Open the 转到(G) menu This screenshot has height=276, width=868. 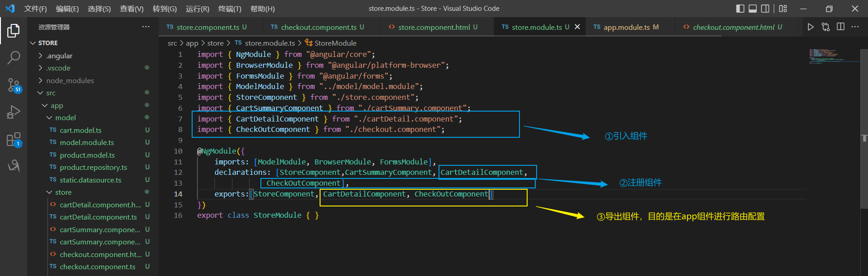(165, 9)
